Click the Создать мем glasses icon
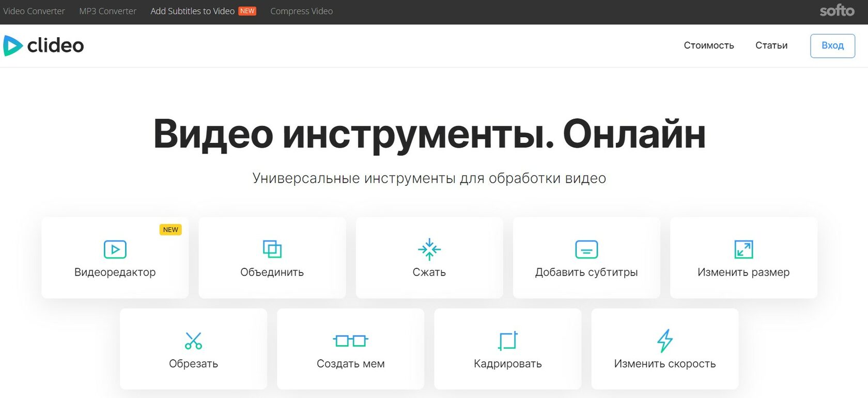The width and height of the screenshot is (868, 398). (350, 341)
